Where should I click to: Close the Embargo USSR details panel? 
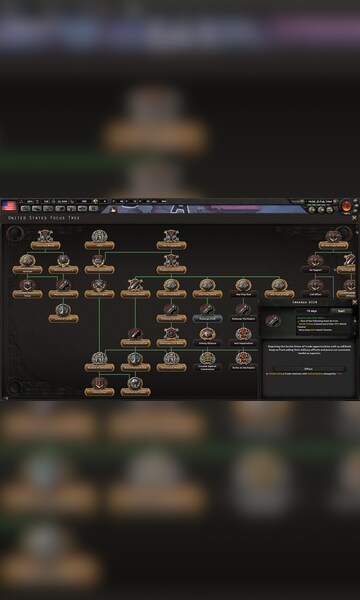point(355,302)
